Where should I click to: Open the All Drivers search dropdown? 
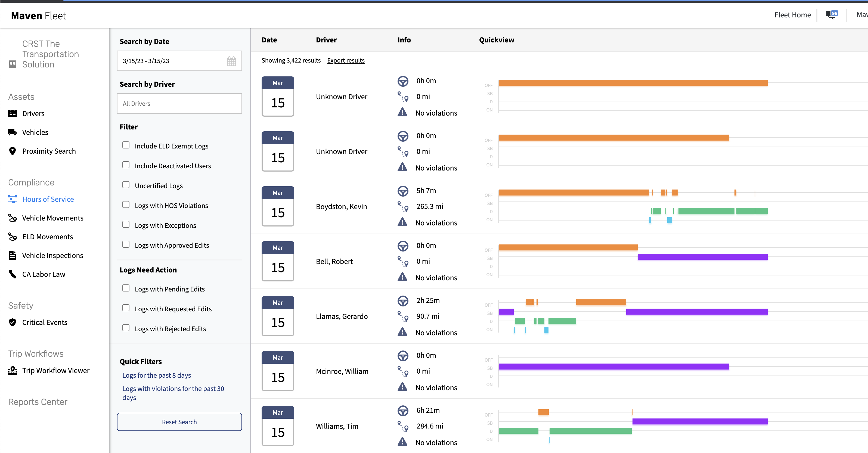pyautogui.click(x=179, y=104)
